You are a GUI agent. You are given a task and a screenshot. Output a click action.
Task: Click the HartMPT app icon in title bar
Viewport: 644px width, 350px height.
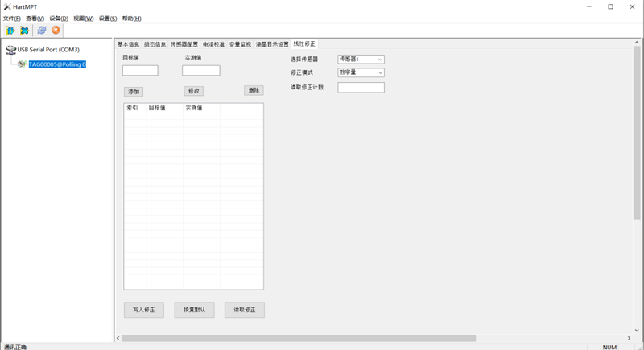(7, 6)
